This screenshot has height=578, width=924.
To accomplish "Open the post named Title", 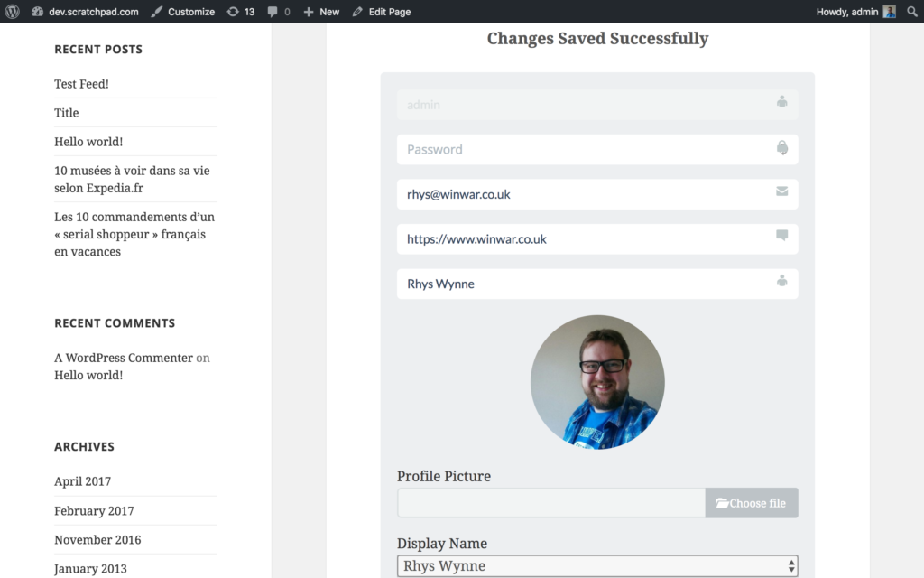I will tap(67, 113).
